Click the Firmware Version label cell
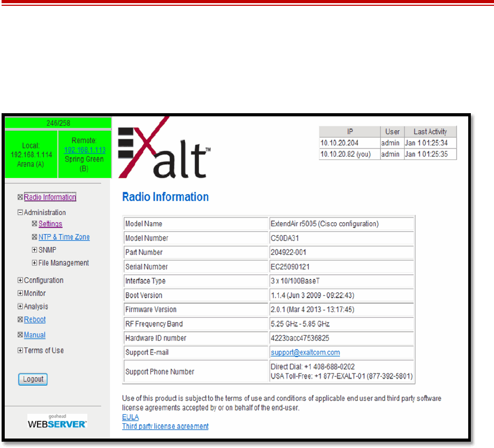This screenshot has height=448, width=494. (x=196, y=310)
